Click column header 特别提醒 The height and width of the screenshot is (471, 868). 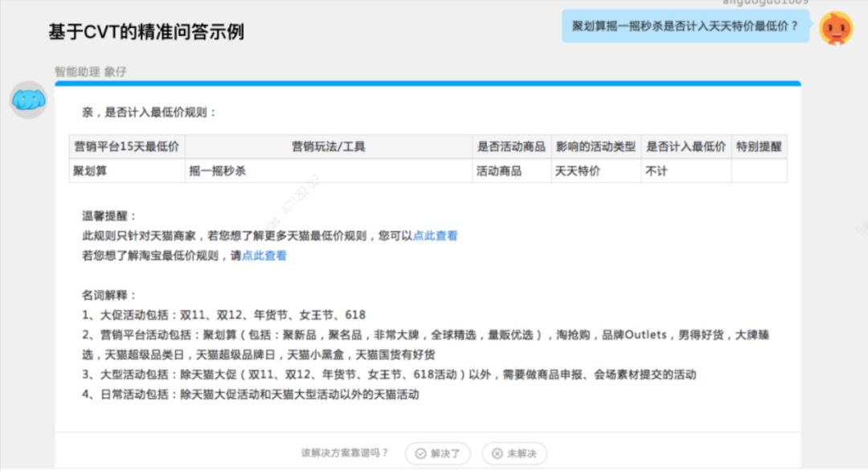pos(759,146)
